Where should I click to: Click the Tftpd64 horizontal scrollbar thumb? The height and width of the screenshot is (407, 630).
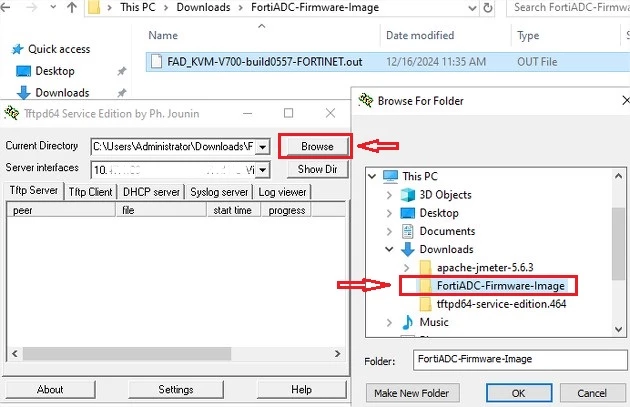point(127,354)
